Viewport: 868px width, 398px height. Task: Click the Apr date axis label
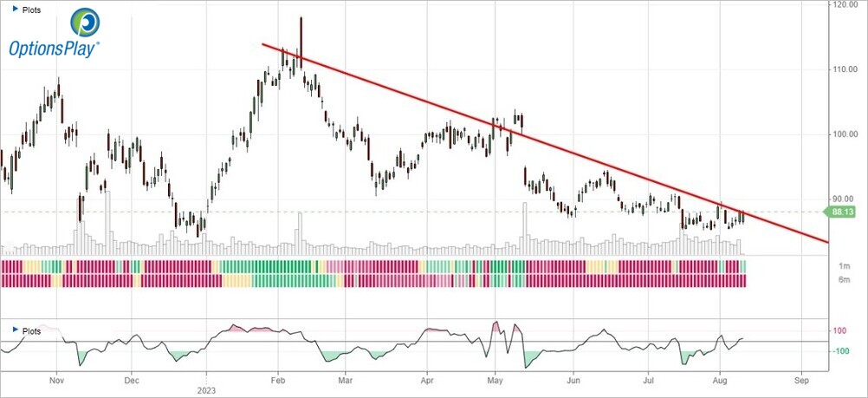coord(427,381)
